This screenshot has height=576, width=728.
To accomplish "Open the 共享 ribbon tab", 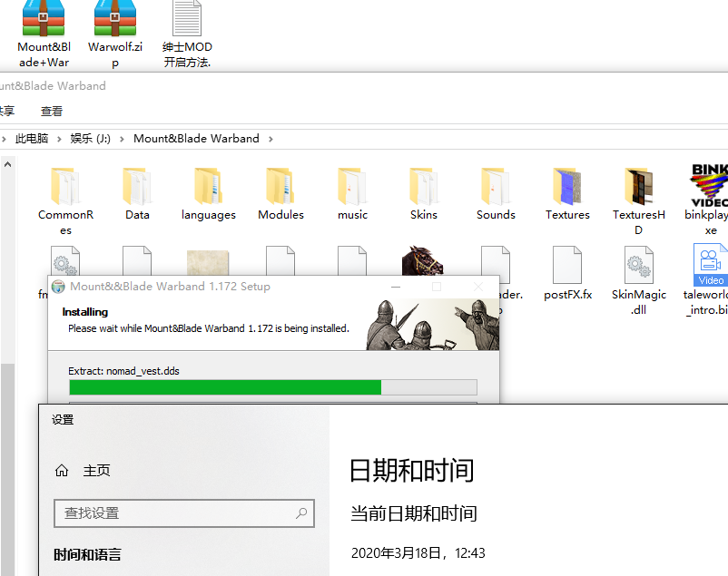I will [x=7, y=112].
